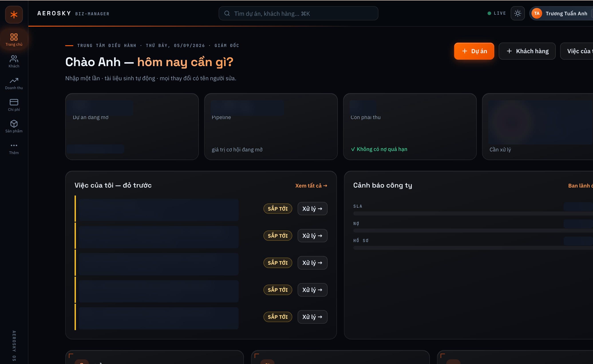Click Xử lý on first task row
593x364 pixels.
(312, 208)
